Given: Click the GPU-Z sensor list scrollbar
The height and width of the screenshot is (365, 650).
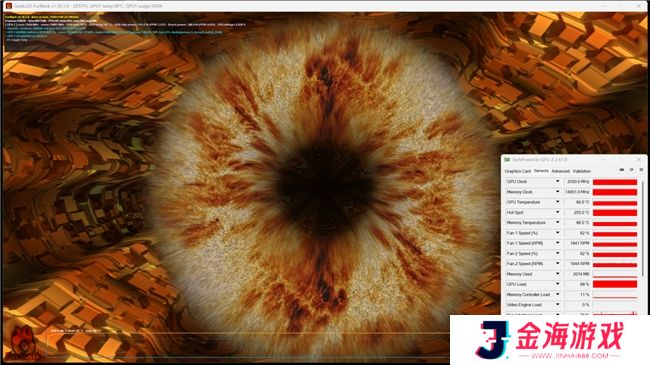Looking at the screenshot, I should pyautogui.click(x=643, y=228).
